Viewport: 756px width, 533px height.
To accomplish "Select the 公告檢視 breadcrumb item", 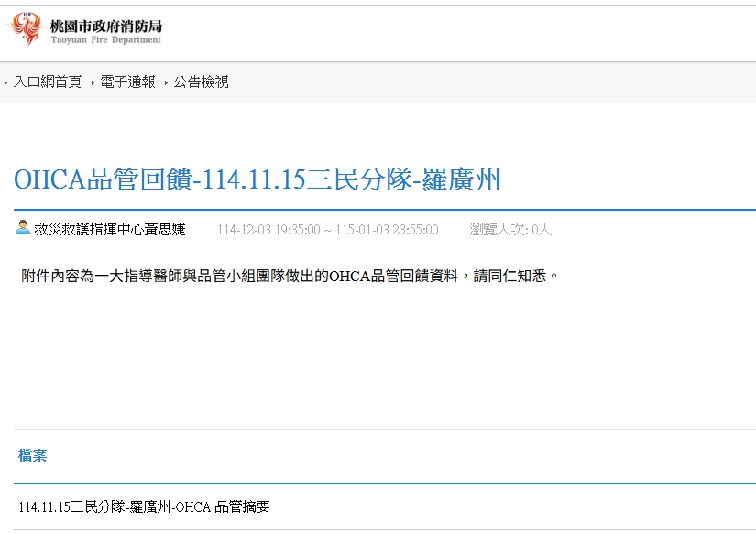I will [201, 82].
